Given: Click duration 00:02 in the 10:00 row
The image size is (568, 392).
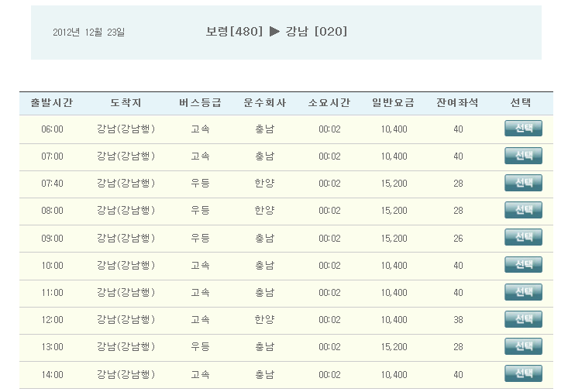Looking at the screenshot, I should pos(329,266).
